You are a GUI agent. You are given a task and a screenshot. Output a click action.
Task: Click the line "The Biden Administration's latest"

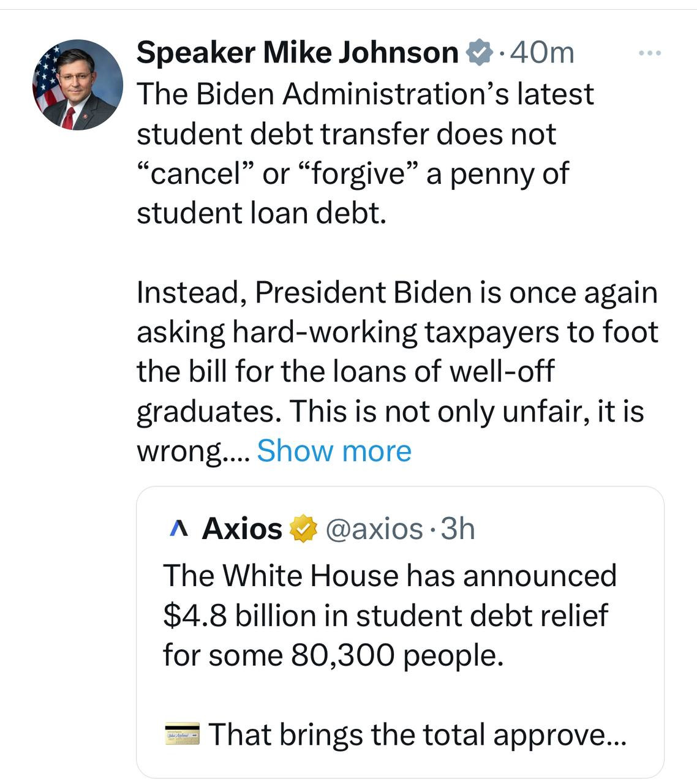coord(365,94)
